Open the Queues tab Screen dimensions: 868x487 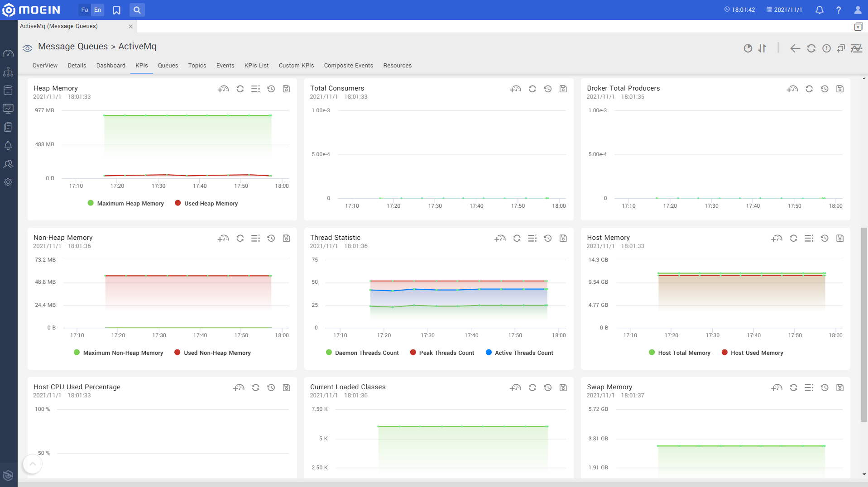168,66
